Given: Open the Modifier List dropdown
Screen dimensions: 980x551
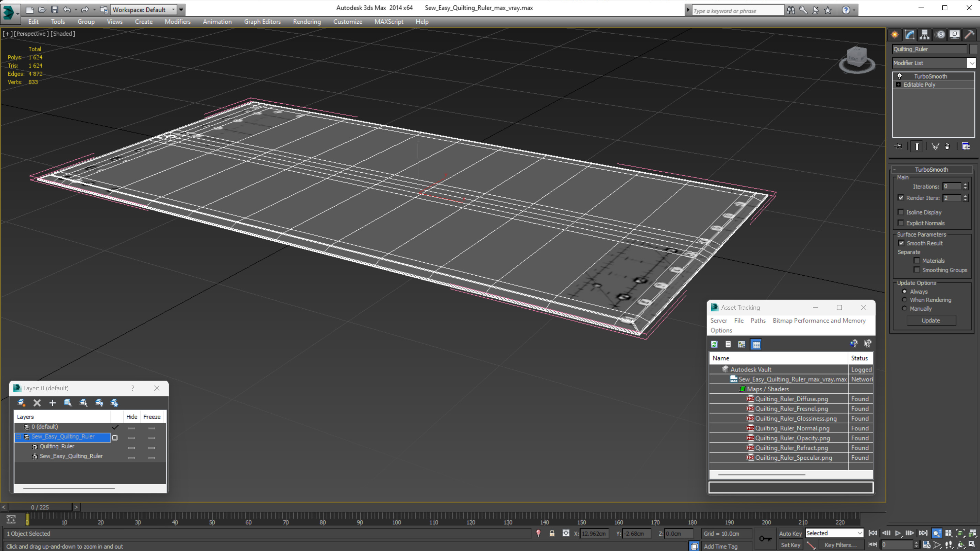Looking at the screenshot, I should pos(972,63).
